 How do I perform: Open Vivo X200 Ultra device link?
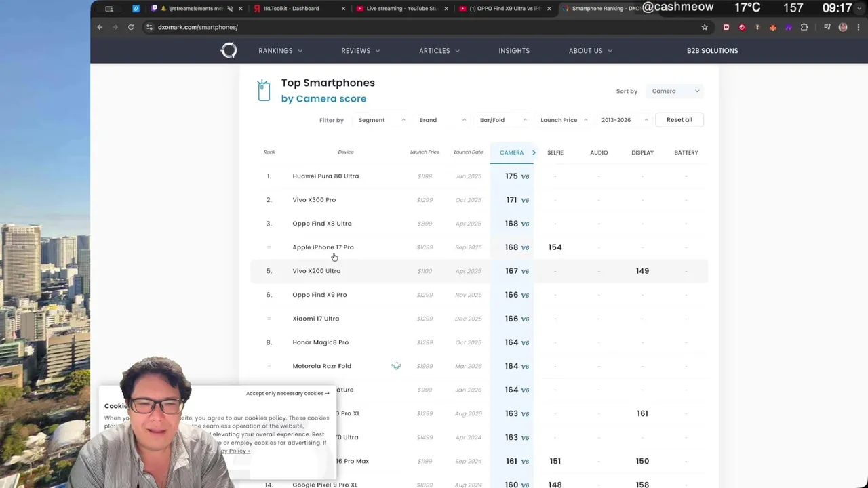click(317, 271)
